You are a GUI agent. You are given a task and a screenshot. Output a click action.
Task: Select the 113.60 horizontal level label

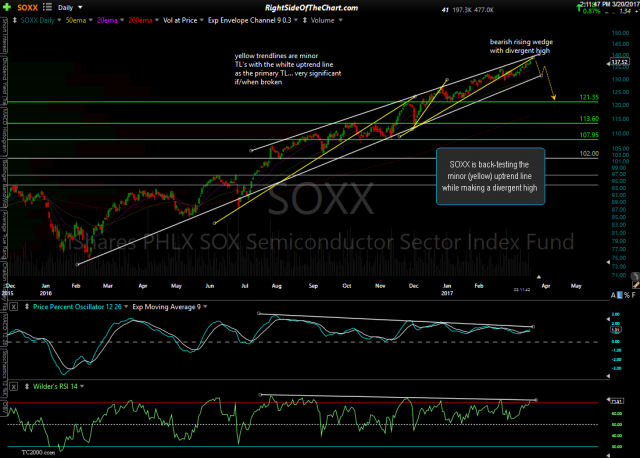click(x=589, y=119)
